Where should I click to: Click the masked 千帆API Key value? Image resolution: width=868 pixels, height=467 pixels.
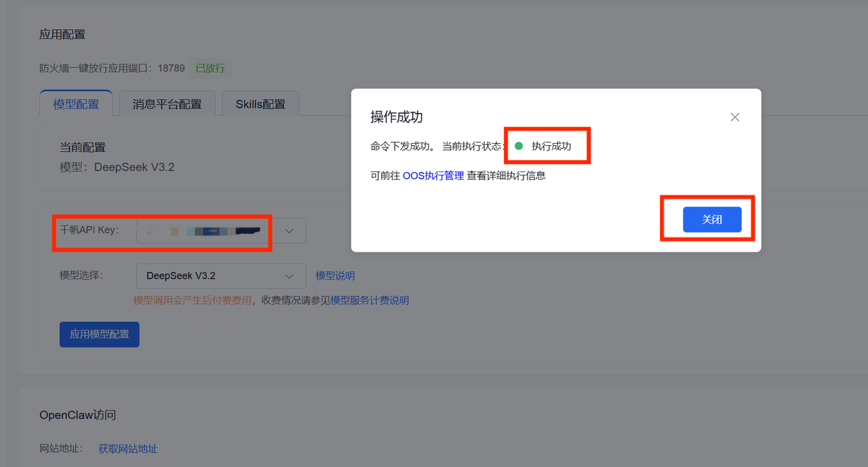point(203,231)
